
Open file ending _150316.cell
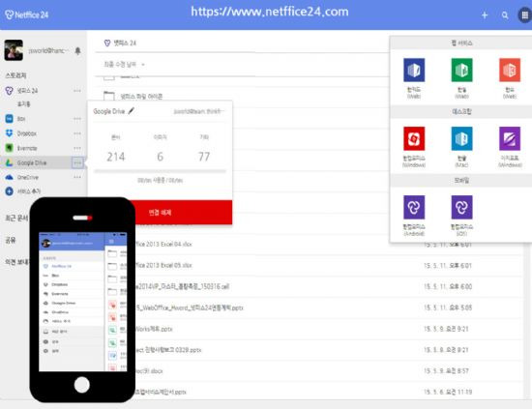point(182,286)
